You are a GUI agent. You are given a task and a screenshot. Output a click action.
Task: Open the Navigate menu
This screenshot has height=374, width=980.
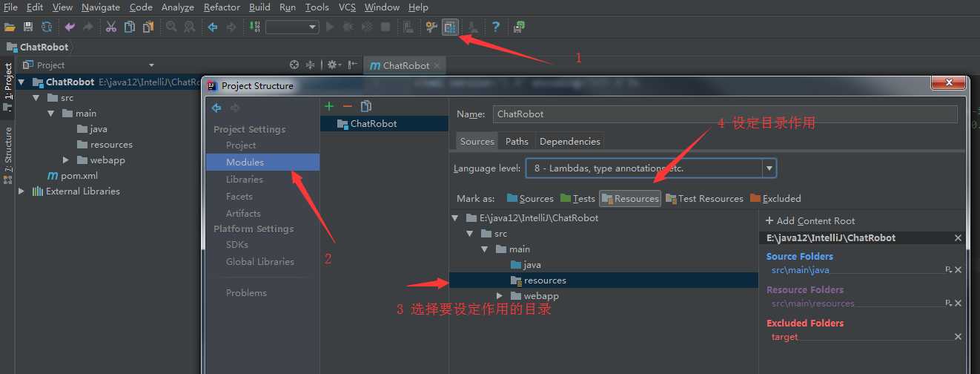click(101, 7)
